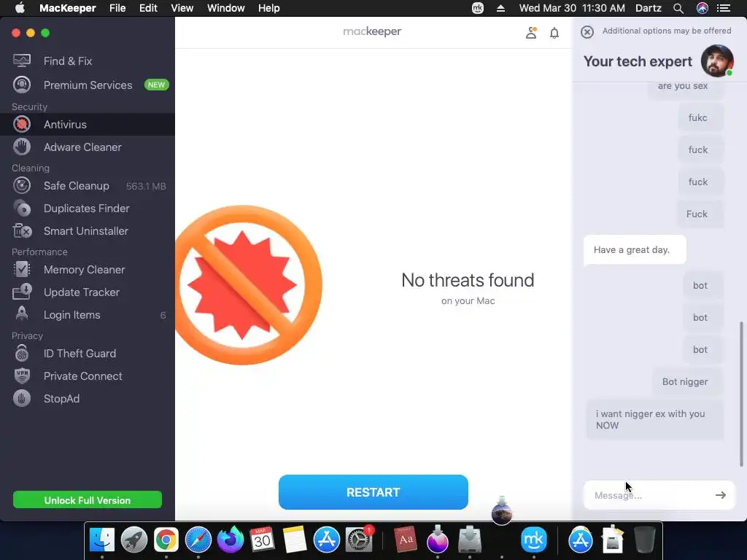Launch Firefox from the dock

(x=230, y=540)
